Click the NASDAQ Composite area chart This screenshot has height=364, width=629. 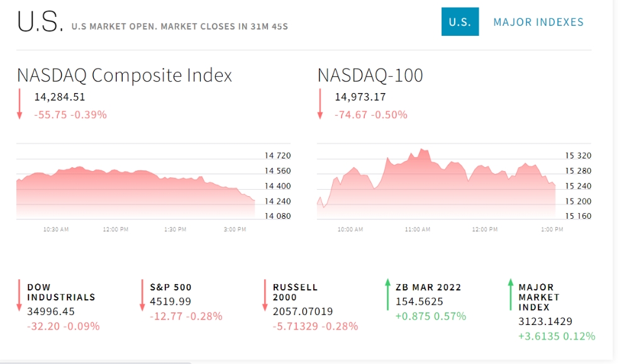coord(136,192)
